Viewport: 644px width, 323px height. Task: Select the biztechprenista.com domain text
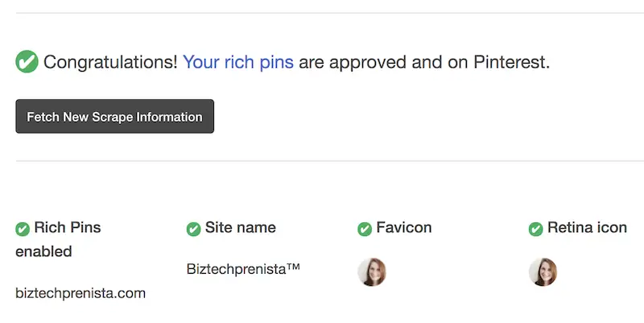click(x=80, y=293)
